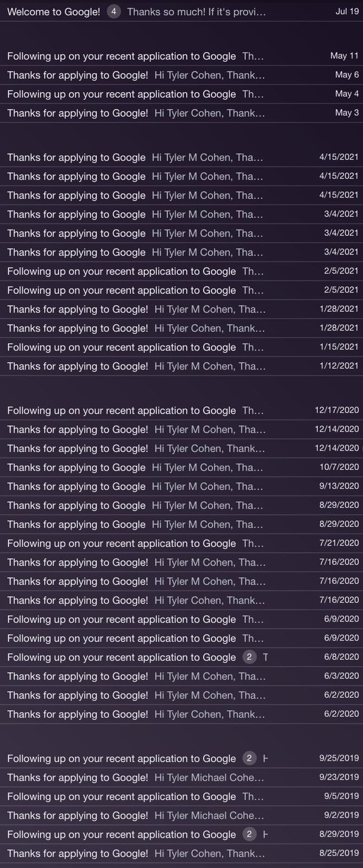Open the Thanks for applying email dated 8/25/2019
The image size is (363, 868).
click(181, 854)
